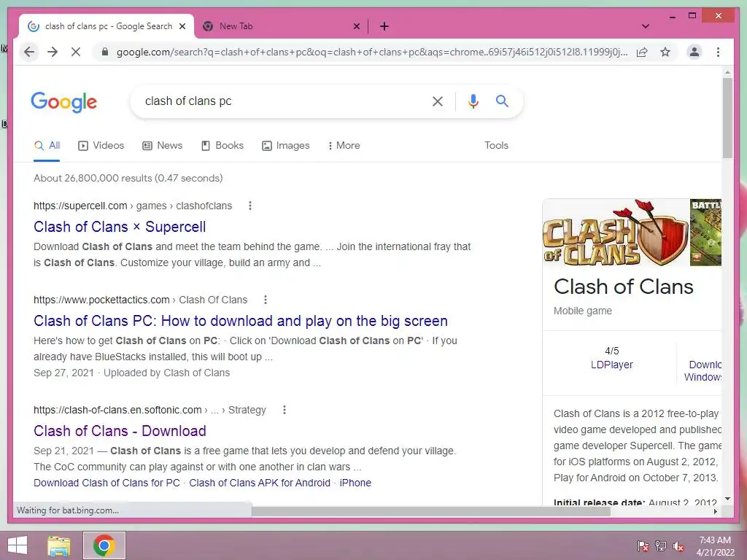Open 'Clash of Clans PC: How to download' result
This screenshot has width=747, height=560.
(x=241, y=321)
